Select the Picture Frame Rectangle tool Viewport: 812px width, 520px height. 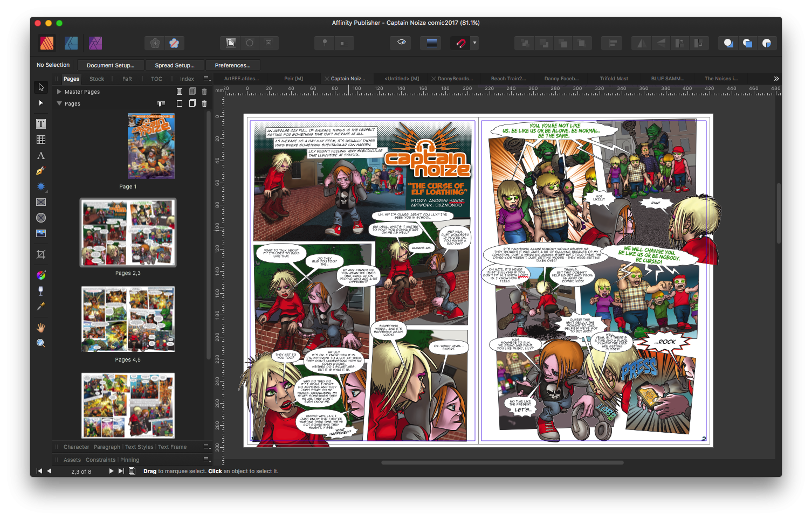[x=41, y=202]
